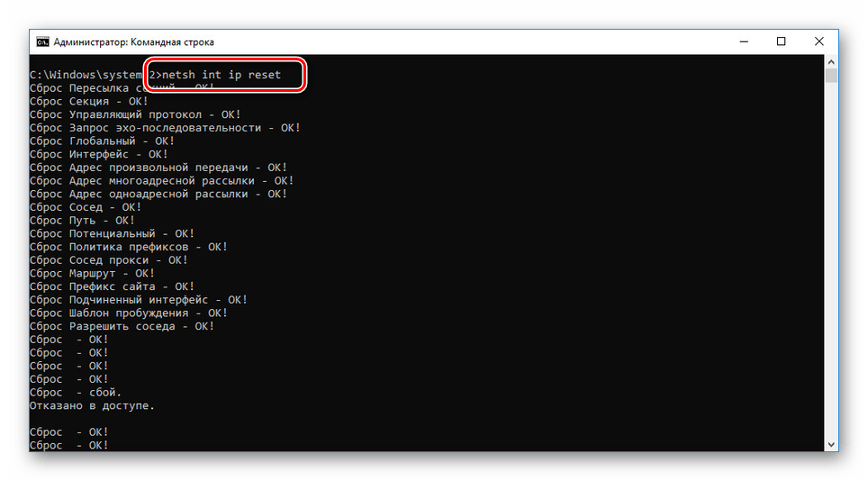Click the highlighted netsh int ip reset command
This screenshot has height=481, width=868.
[222, 75]
